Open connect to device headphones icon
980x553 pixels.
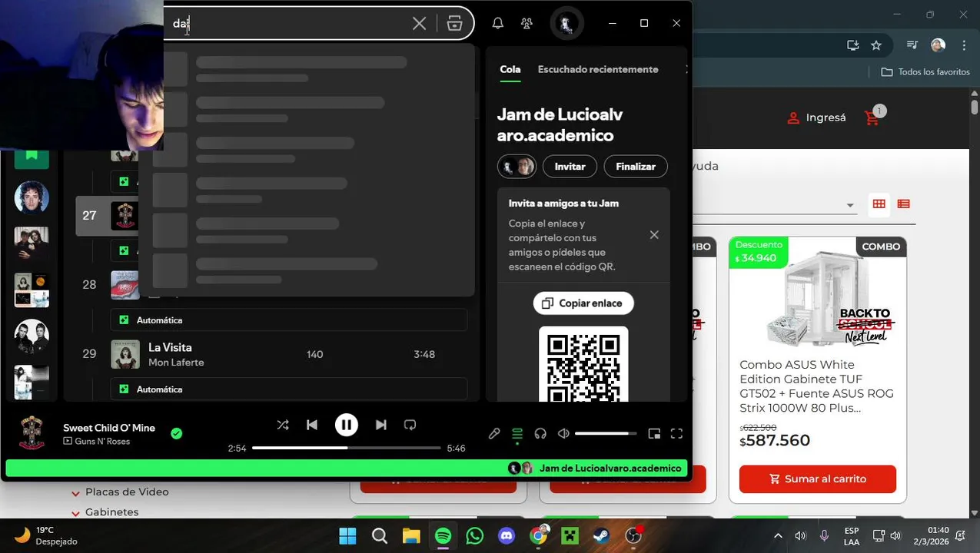[x=540, y=434]
